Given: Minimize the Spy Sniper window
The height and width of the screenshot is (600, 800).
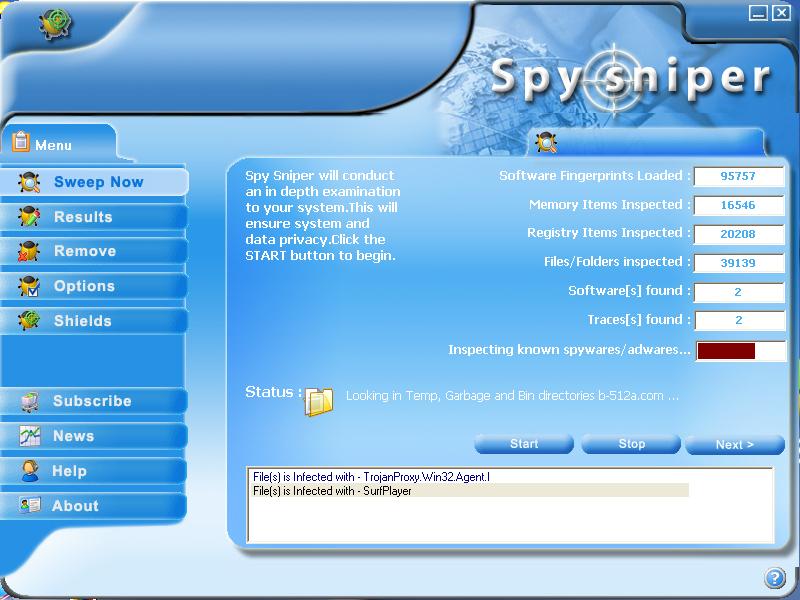Looking at the screenshot, I should pyautogui.click(x=758, y=13).
